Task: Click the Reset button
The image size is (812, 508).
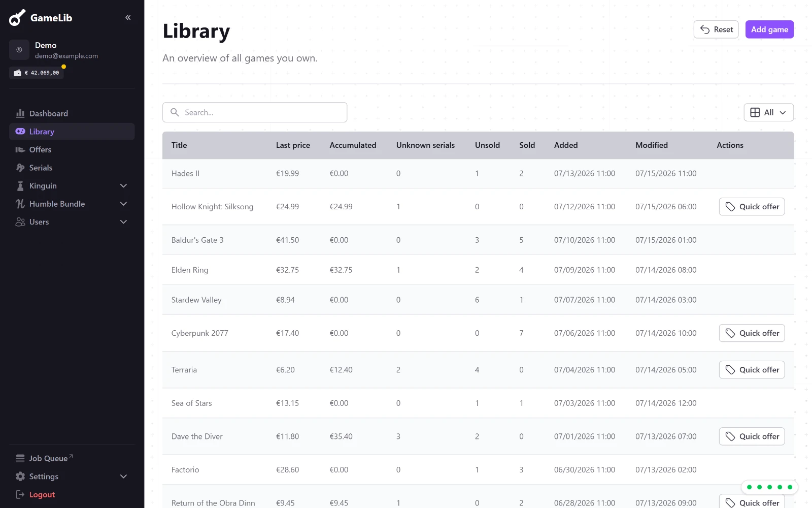Action: click(716, 29)
